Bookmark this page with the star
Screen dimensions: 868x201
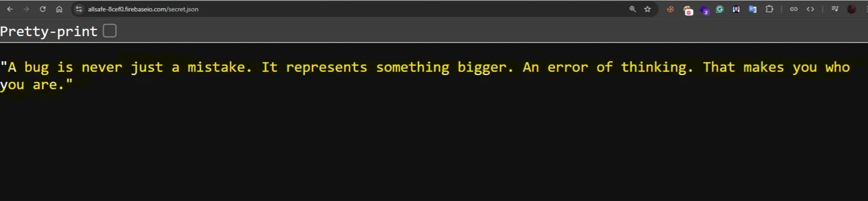coord(648,9)
